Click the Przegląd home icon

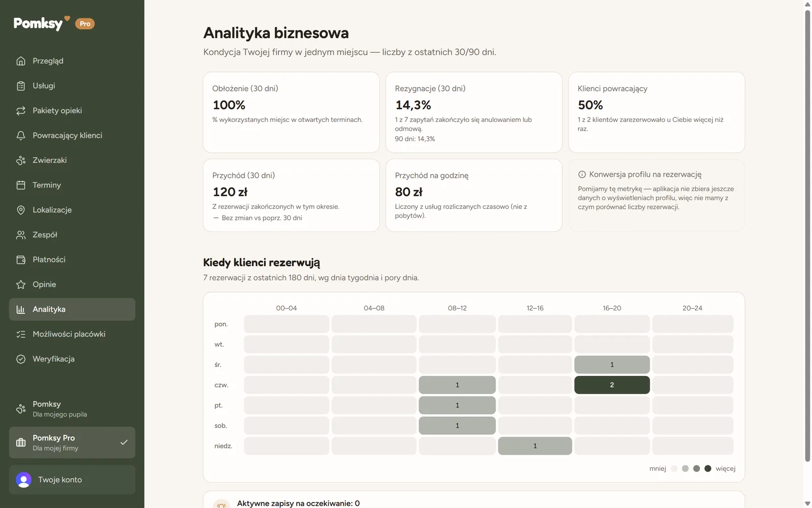(21, 61)
